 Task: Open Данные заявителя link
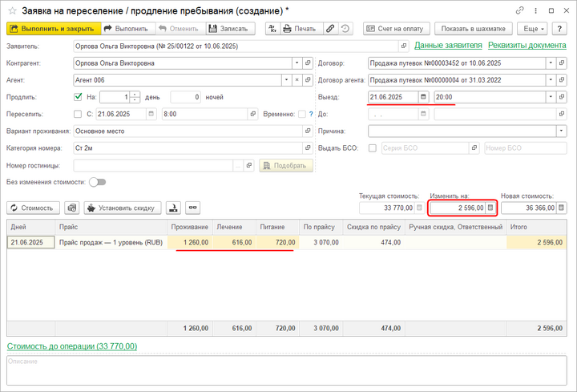(x=448, y=46)
